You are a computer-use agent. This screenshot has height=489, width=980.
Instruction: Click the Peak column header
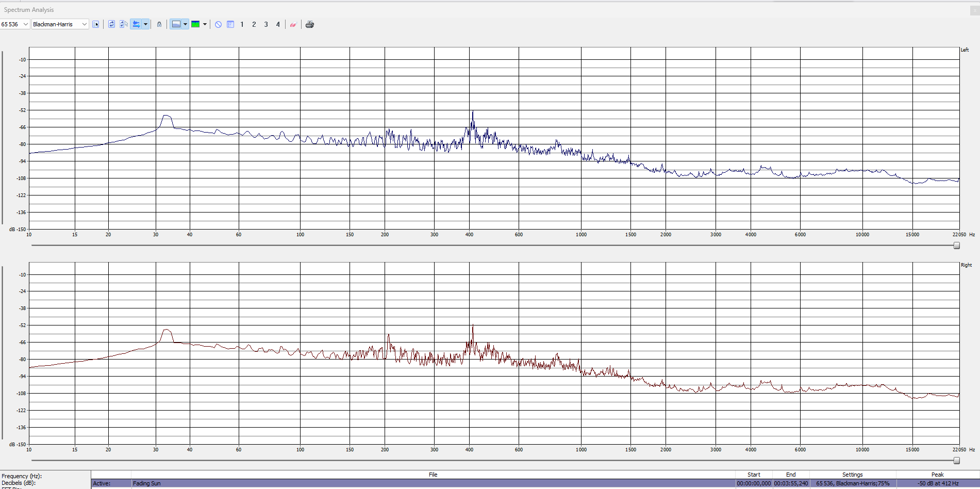(x=937, y=475)
